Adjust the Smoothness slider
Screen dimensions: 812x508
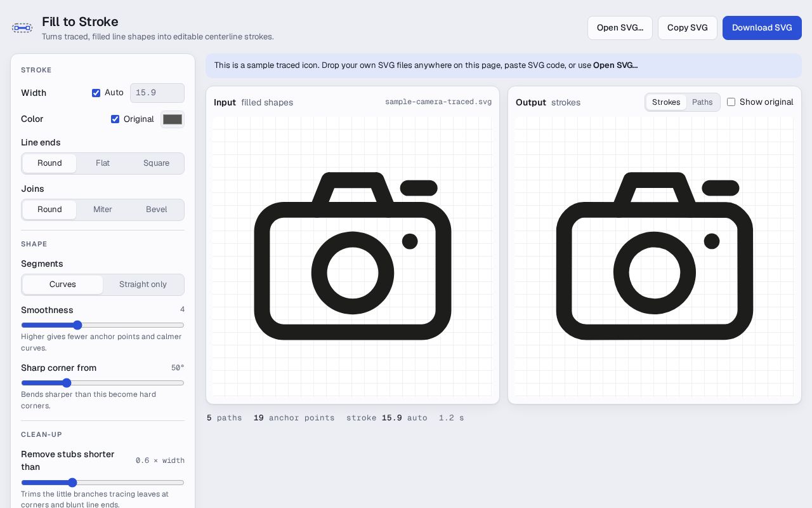[103, 325]
